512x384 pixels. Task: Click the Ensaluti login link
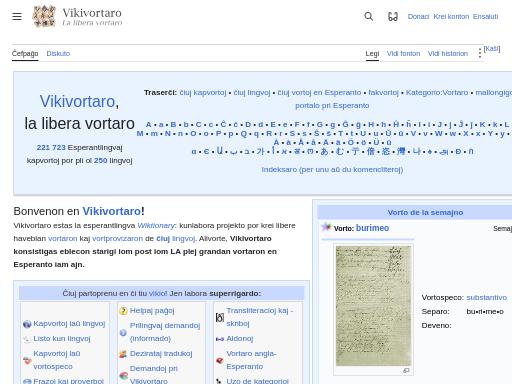coord(485,17)
